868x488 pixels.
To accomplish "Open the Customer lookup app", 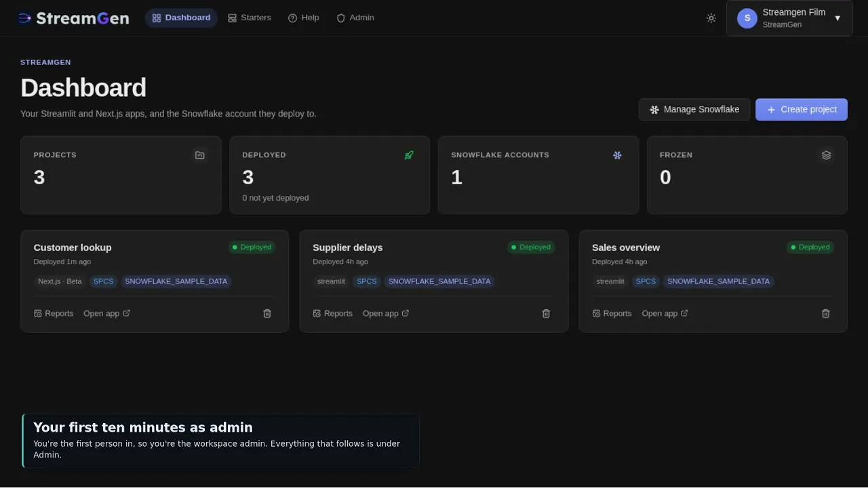I will tap(106, 313).
